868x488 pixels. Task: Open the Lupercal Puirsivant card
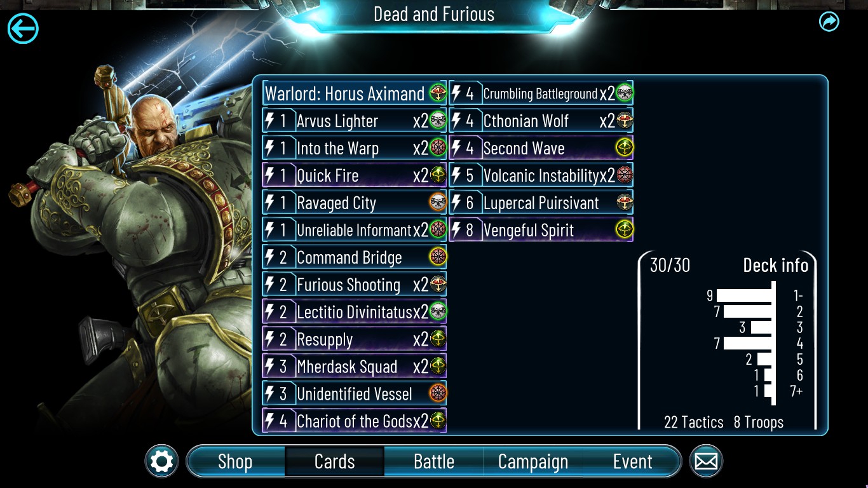(541, 203)
